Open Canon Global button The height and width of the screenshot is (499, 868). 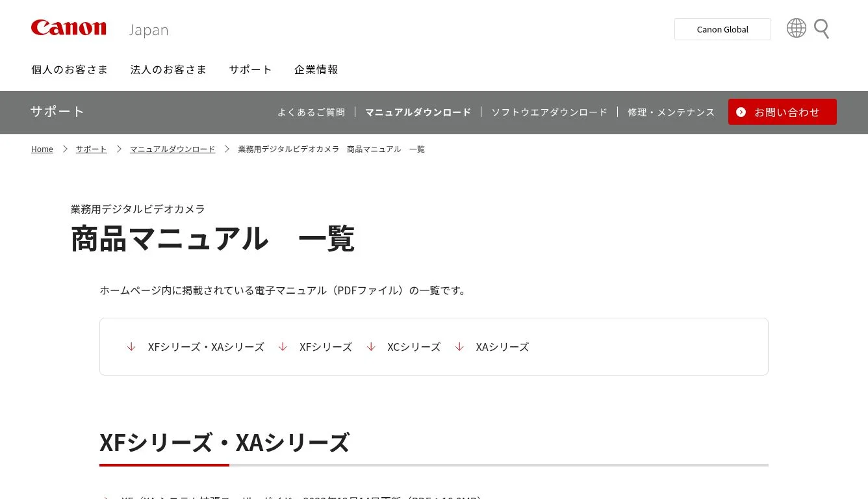tap(722, 29)
